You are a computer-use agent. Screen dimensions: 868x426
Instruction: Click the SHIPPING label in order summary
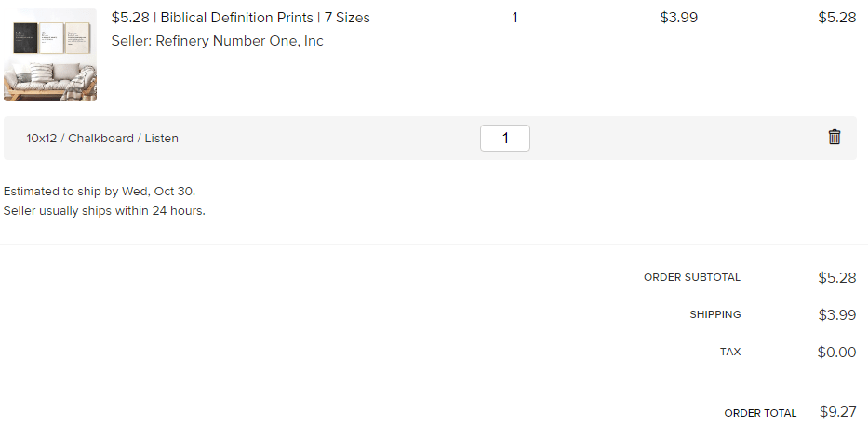[x=715, y=314]
